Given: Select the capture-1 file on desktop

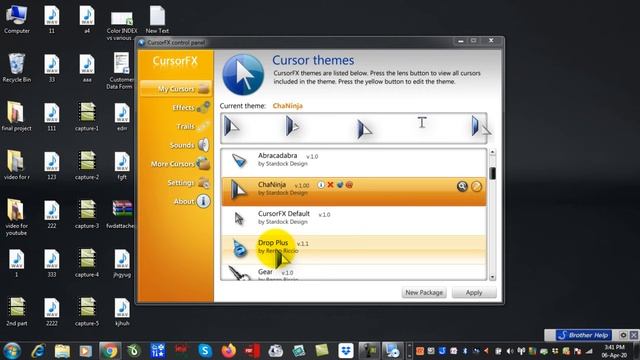Looking at the screenshot, I should tap(87, 116).
